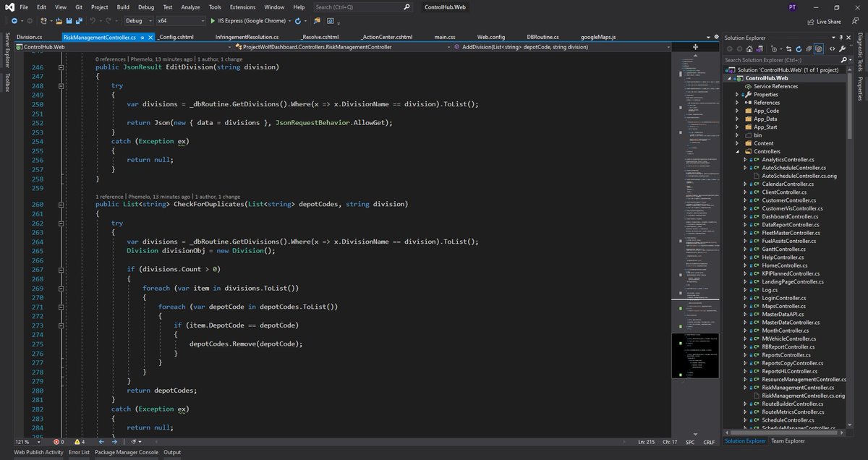Screen dimensions: 868x460
Task: Open the Git menu
Action: point(77,7)
